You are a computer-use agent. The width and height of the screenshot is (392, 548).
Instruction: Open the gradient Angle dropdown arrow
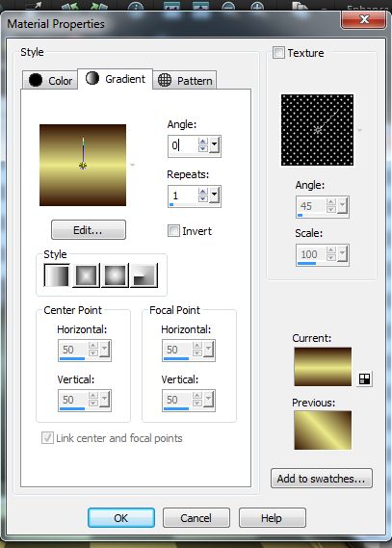(x=215, y=145)
